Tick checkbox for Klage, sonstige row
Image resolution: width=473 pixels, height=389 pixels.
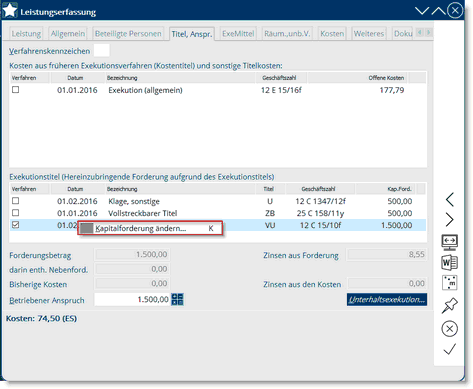[x=15, y=201]
